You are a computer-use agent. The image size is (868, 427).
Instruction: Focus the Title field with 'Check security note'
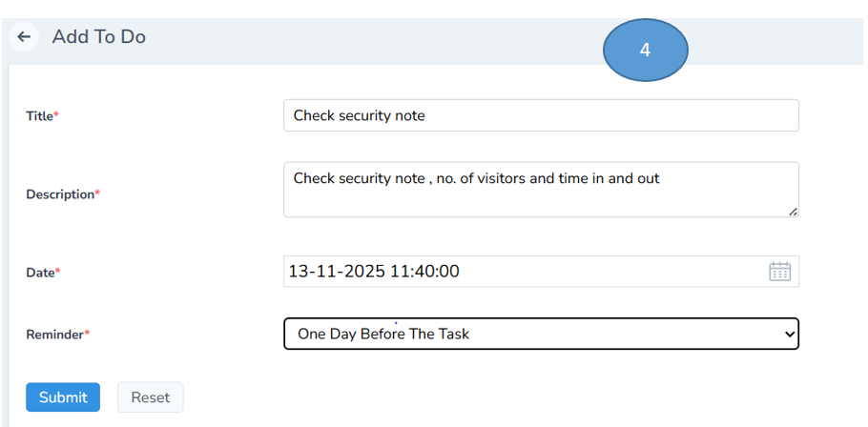[x=540, y=115]
